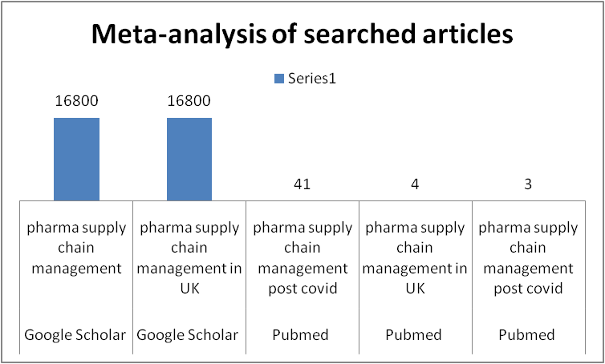
Task: Click the fourth column "management in UK" label
Action: pyautogui.click(x=415, y=258)
